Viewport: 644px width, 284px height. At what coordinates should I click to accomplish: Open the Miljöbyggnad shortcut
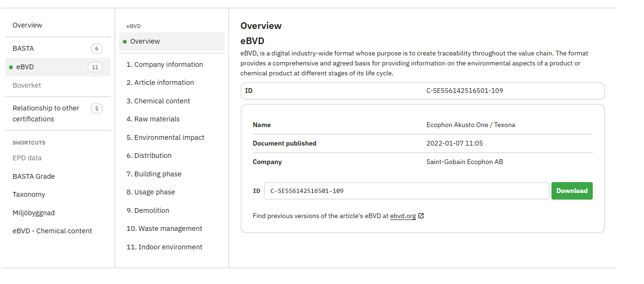[x=34, y=213]
